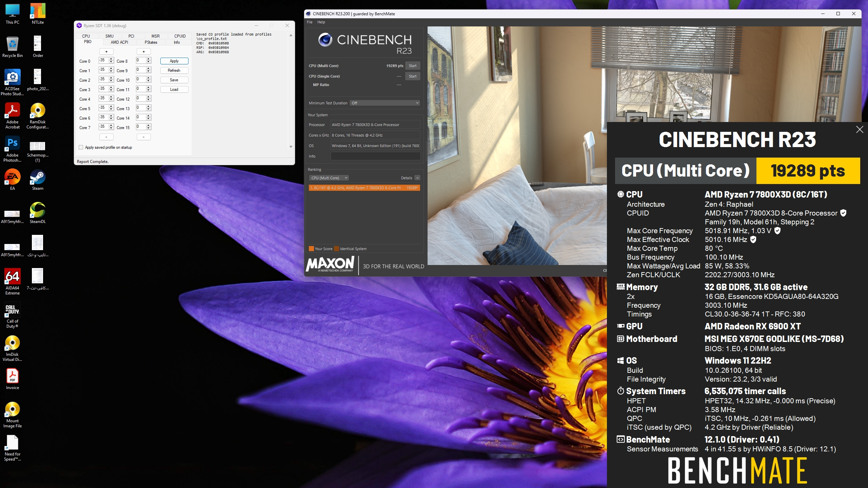The image size is (868, 488).
Task: Load a curve optimizer profile
Action: pyautogui.click(x=174, y=89)
